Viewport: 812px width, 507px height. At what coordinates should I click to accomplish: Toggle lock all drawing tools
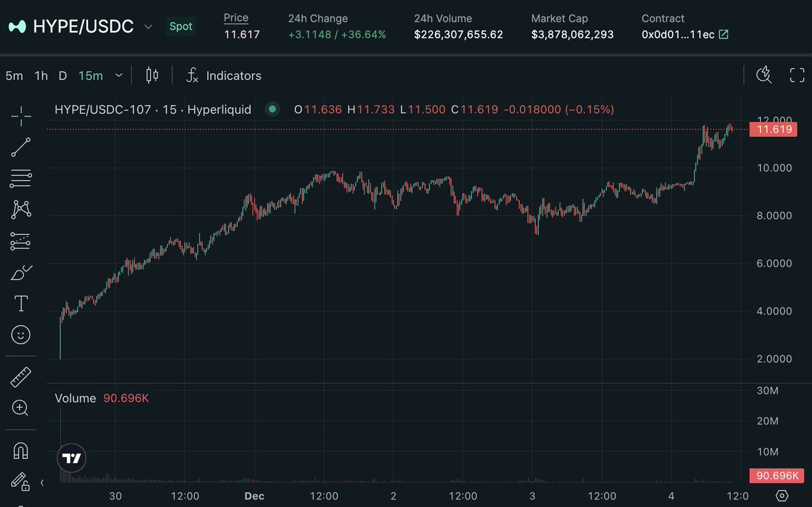20,481
